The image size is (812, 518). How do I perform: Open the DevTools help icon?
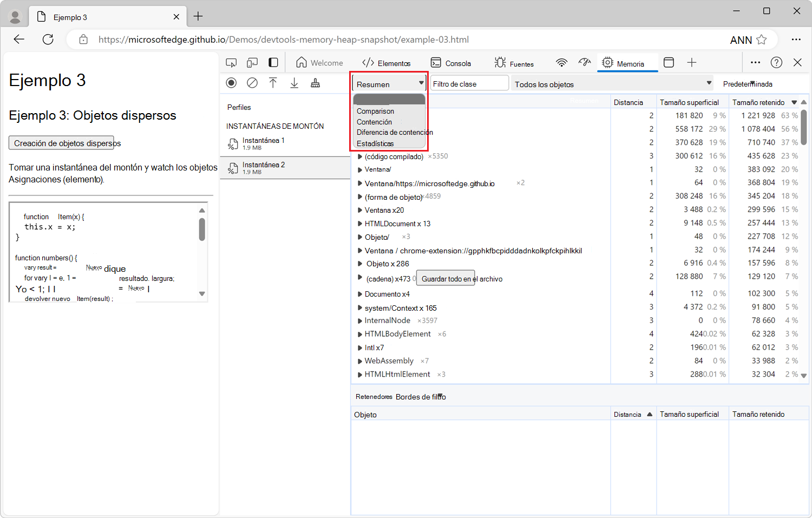point(776,63)
